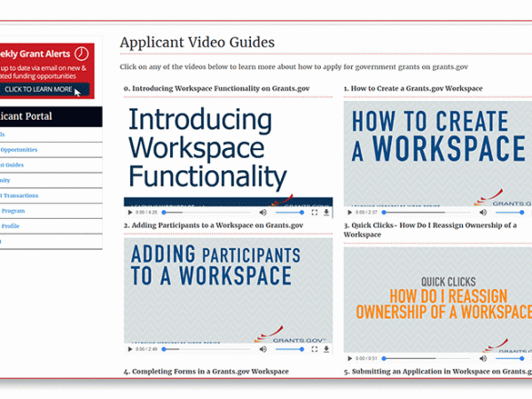This screenshot has height=399, width=532.
Task: Open fullscreen for Introducing Workspace Functionality video
Action: pos(314,213)
